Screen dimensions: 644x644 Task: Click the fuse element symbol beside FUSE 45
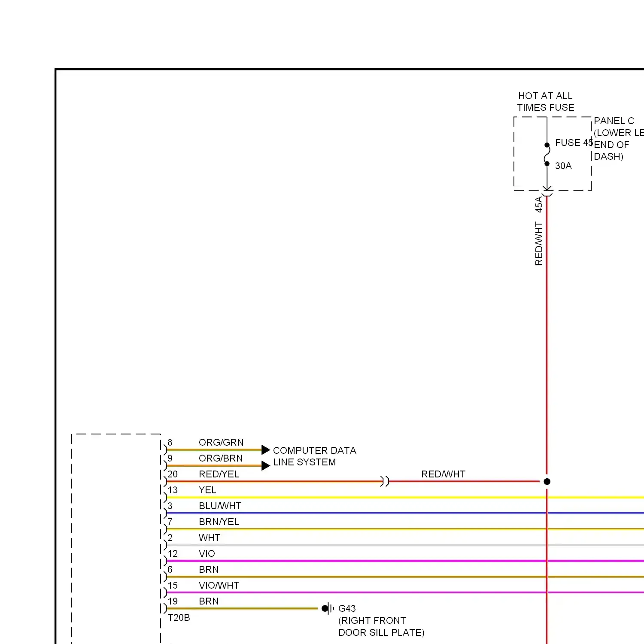click(547, 154)
